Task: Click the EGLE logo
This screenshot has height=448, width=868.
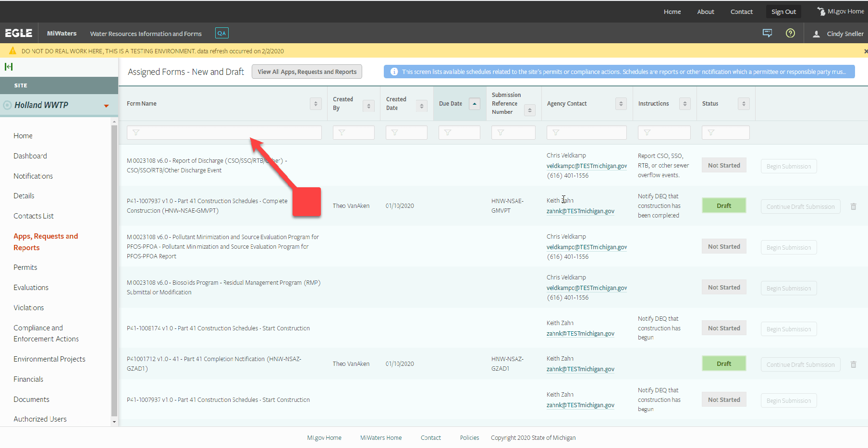Action: [19, 33]
